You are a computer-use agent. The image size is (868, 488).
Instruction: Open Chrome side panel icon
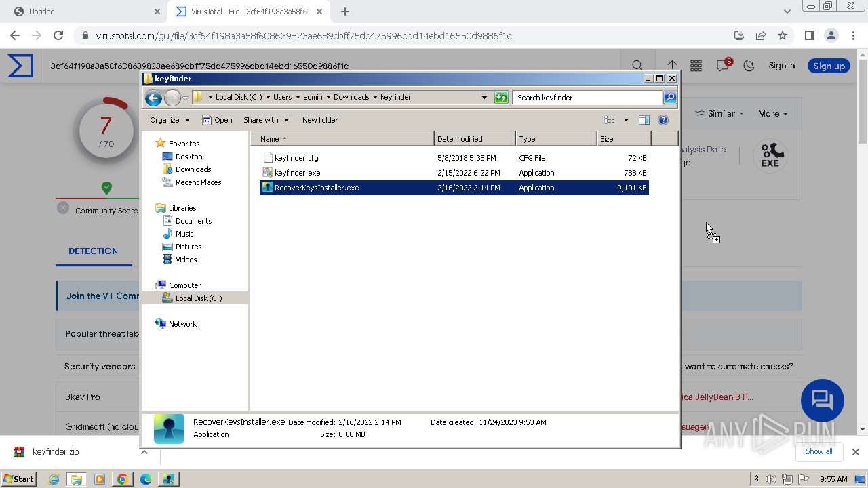pyautogui.click(x=810, y=35)
